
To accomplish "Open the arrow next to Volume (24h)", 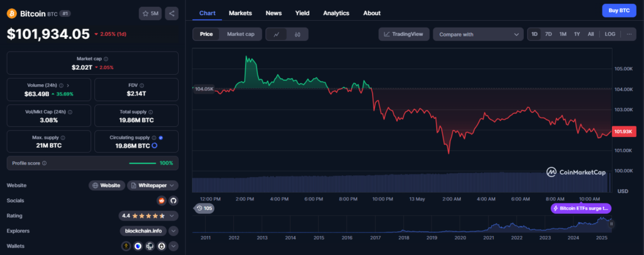I will point(68,85).
